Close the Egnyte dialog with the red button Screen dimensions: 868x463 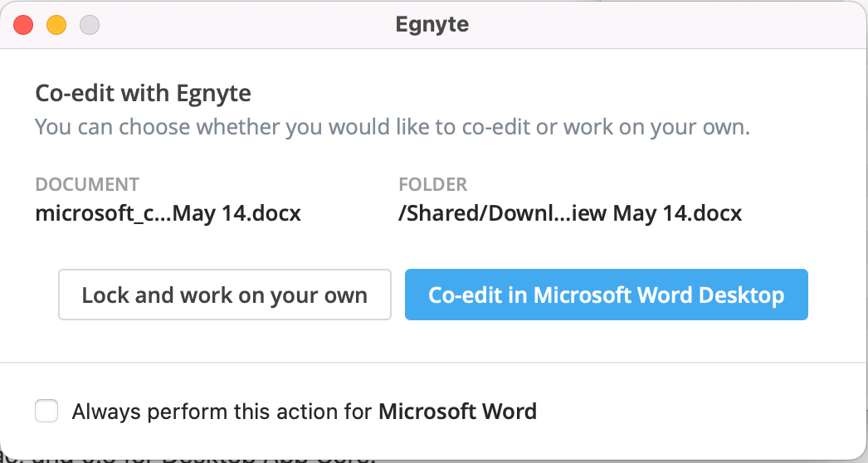23,25
